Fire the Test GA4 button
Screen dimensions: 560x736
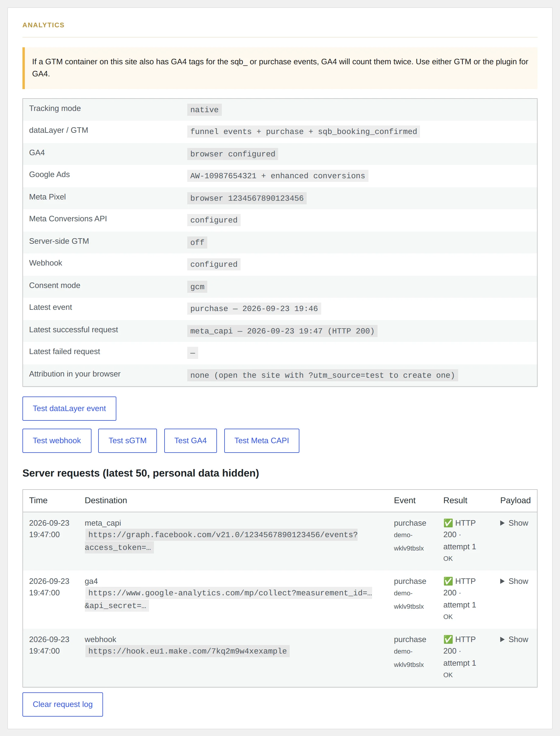pyautogui.click(x=190, y=440)
